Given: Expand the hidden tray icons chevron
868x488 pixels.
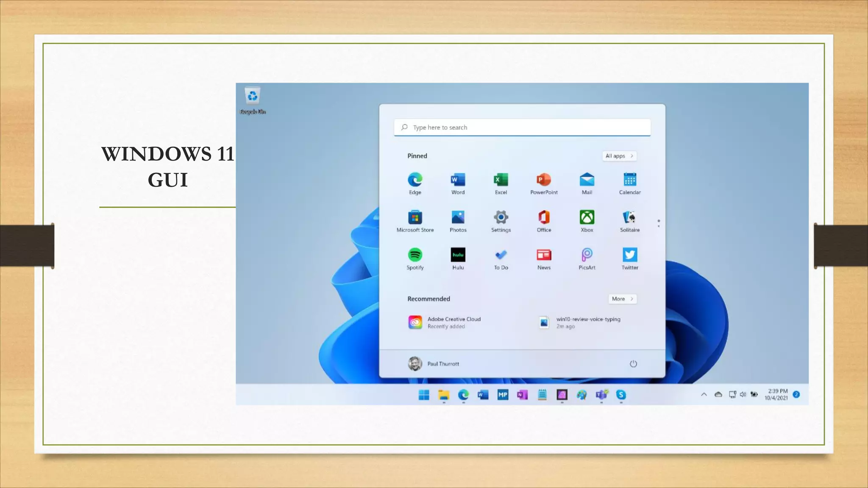Looking at the screenshot, I should pos(704,394).
